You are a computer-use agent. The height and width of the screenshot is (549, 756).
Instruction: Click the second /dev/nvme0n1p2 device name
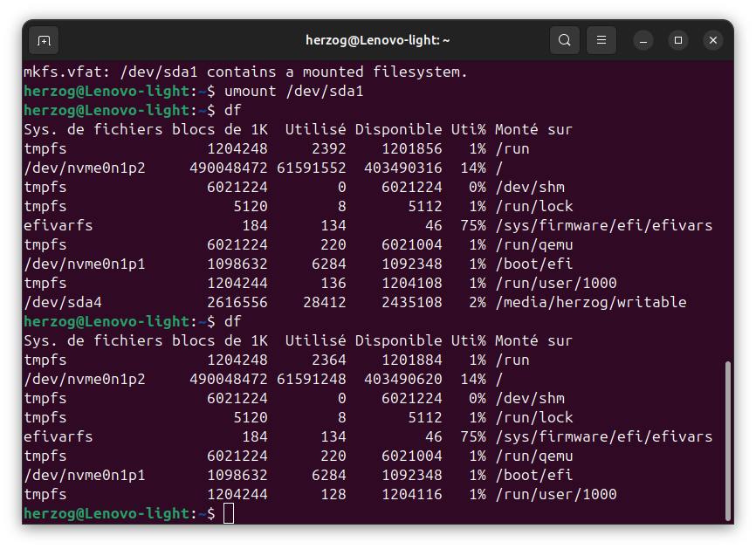click(x=85, y=379)
